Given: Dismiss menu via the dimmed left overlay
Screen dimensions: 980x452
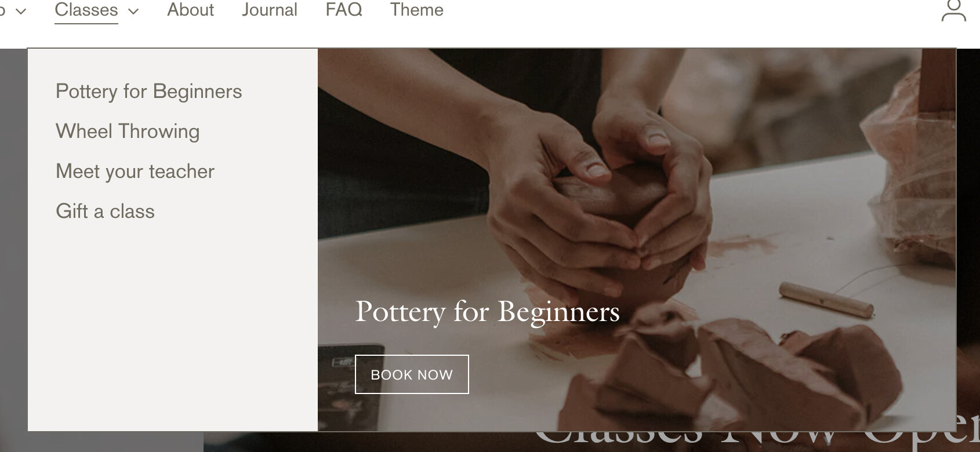Looking at the screenshot, I should pos(13,249).
